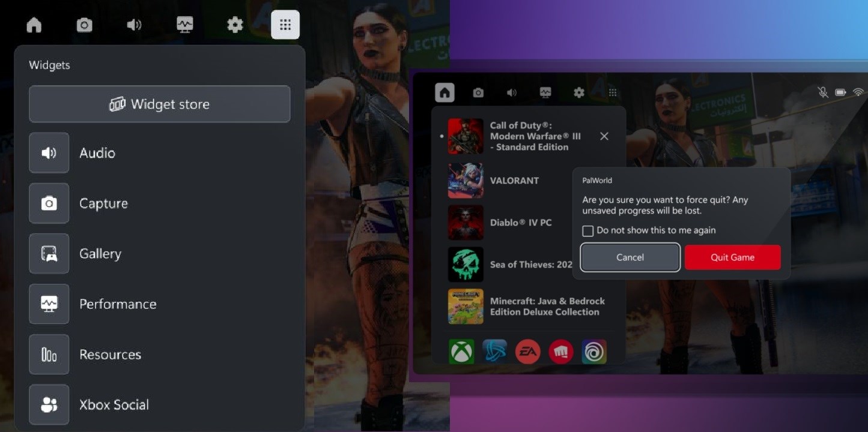This screenshot has height=432, width=868.
Task: Click performance icon in right Game Bar
Action: [x=545, y=92]
